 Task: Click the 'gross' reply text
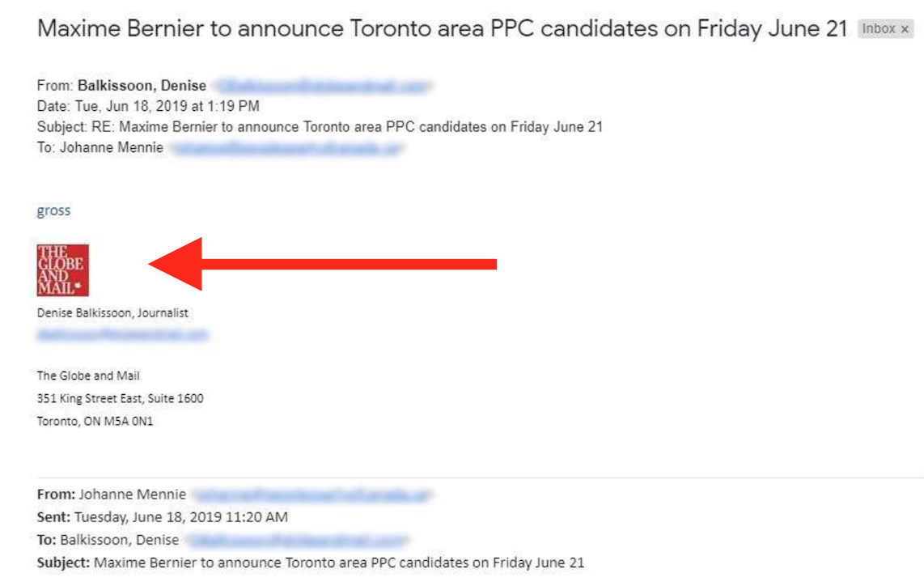[x=53, y=210]
